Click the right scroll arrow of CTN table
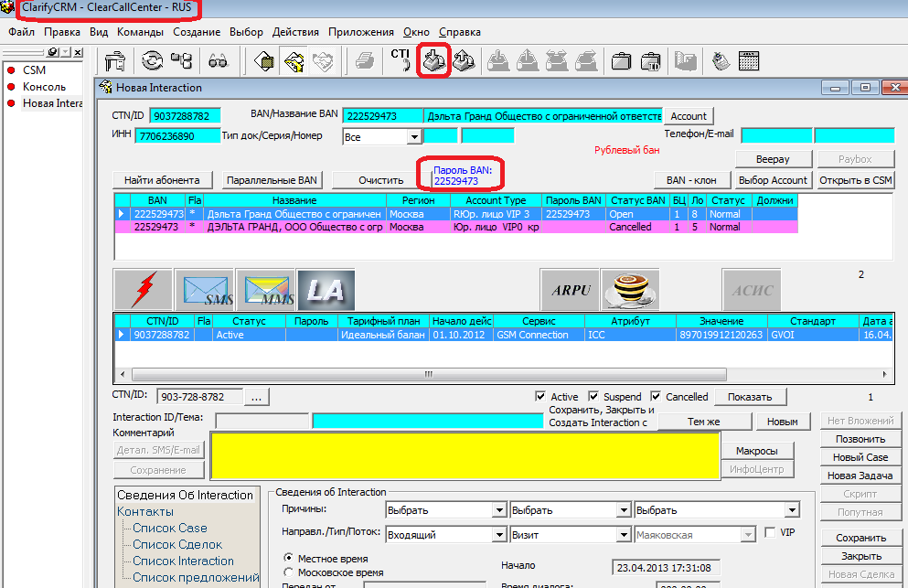 (x=884, y=374)
